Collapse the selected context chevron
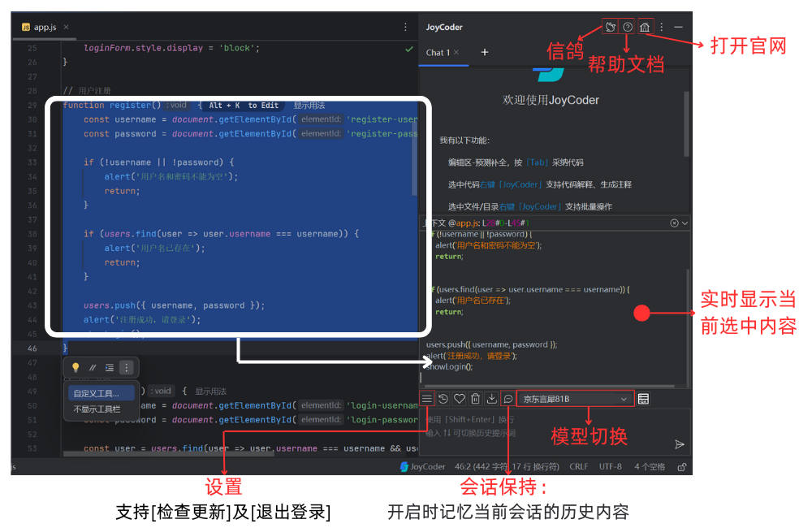 point(685,223)
